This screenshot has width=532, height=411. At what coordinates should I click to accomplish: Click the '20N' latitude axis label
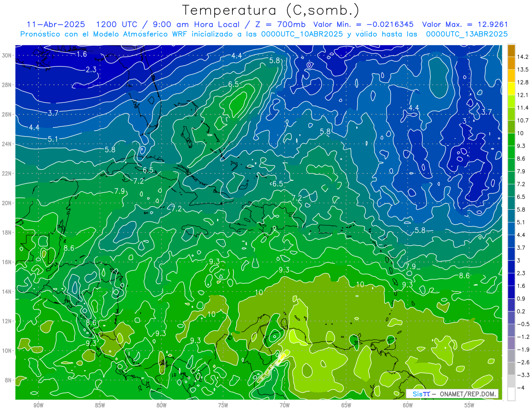coord(6,203)
